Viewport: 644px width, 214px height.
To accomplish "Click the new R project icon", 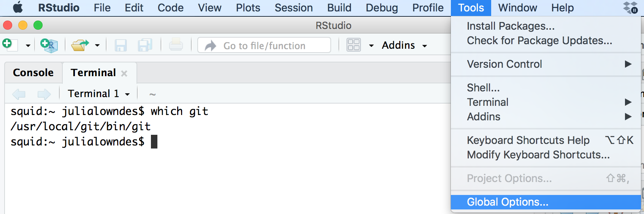I will point(49,45).
